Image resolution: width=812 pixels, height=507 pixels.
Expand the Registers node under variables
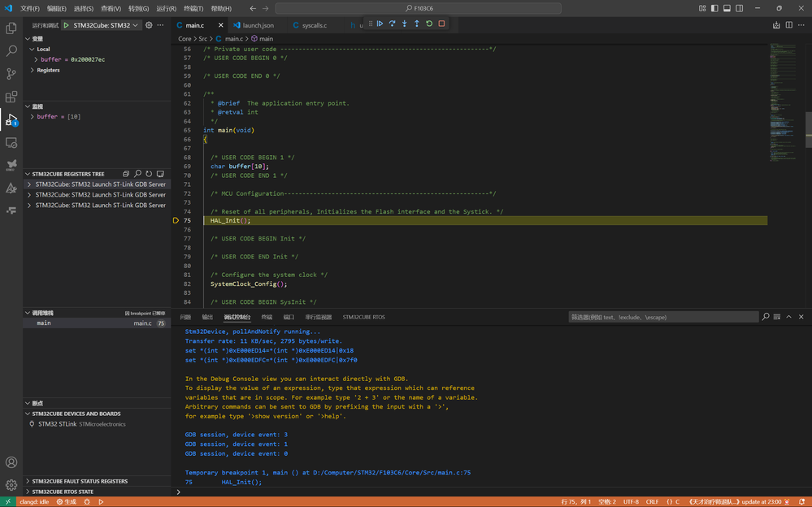(48, 70)
